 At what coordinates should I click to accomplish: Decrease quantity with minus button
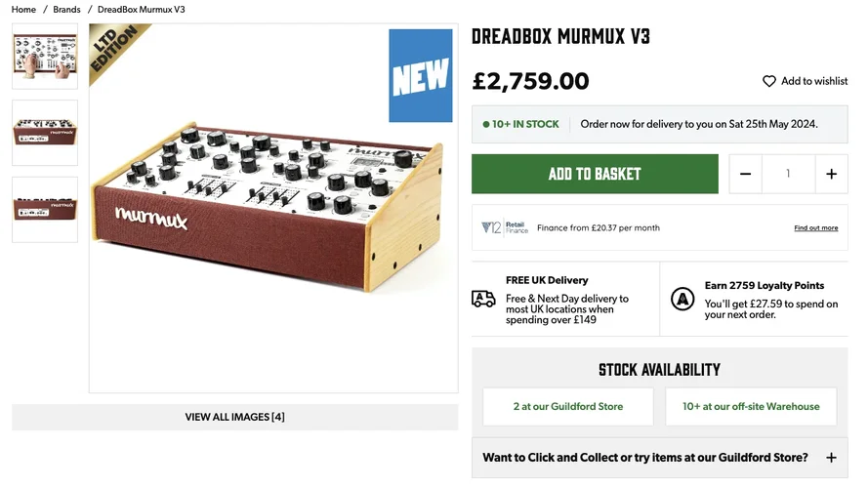[746, 174]
